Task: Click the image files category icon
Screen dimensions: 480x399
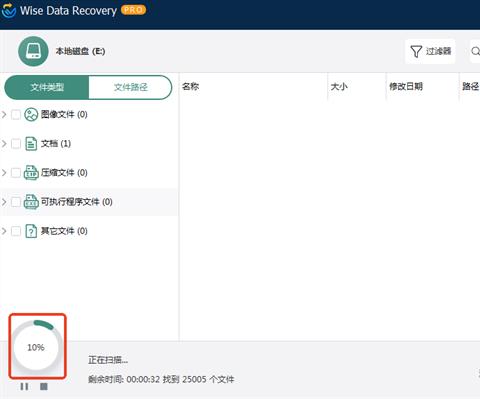Action: [x=31, y=115]
